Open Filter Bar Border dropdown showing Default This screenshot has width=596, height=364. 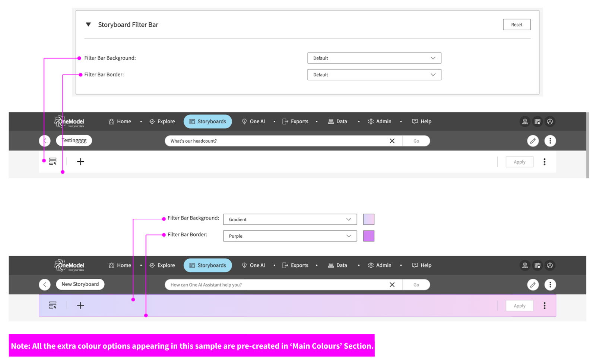(374, 75)
